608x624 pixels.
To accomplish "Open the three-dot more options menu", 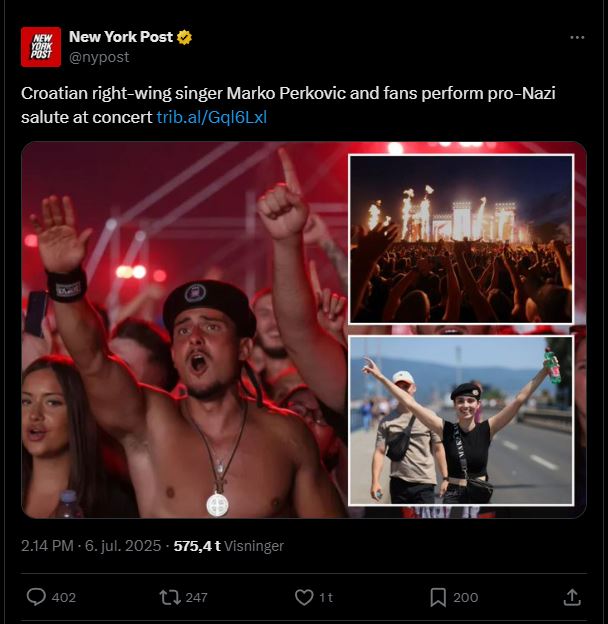I will [x=577, y=37].
